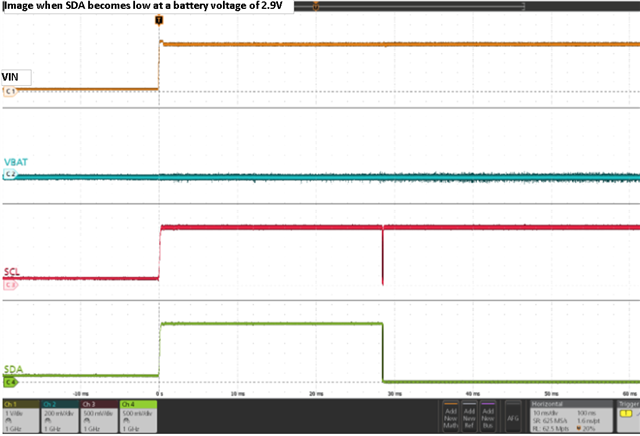Click the 10 ms/div horizontal scale value

coord(546,413)
